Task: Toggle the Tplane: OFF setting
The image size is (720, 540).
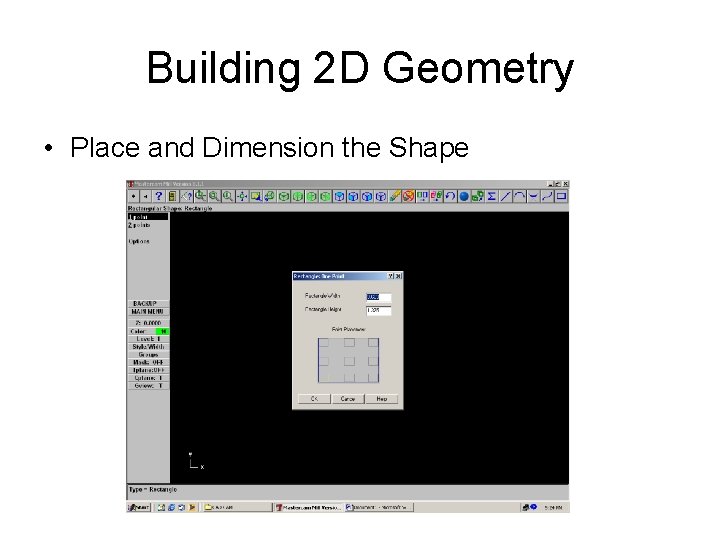Action: pos(148,370)
